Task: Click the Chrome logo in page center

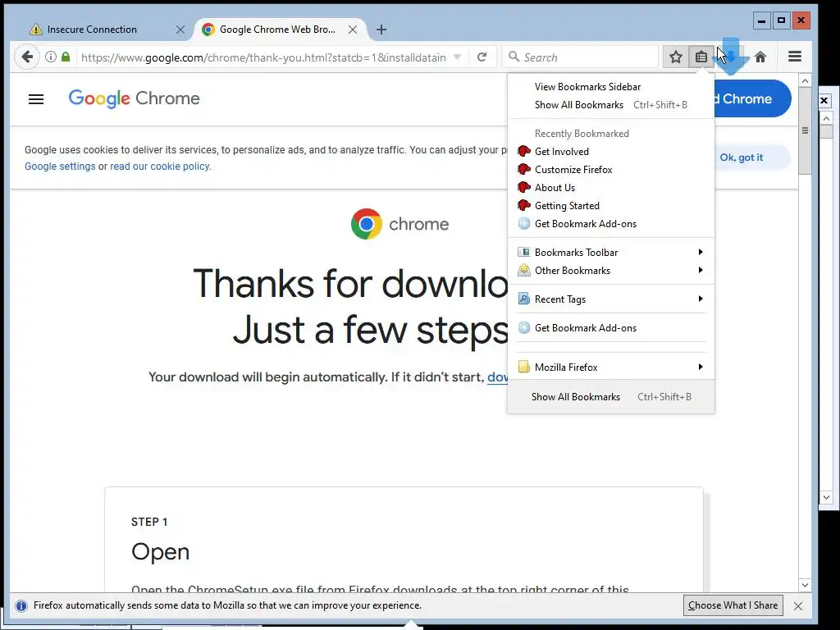Action: (x=367, y=224)
